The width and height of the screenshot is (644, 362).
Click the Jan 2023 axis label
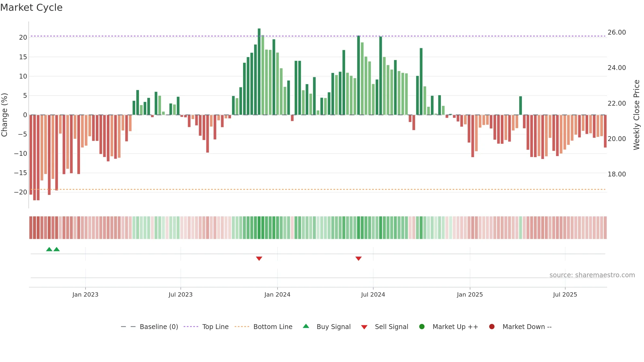point(85,294)
